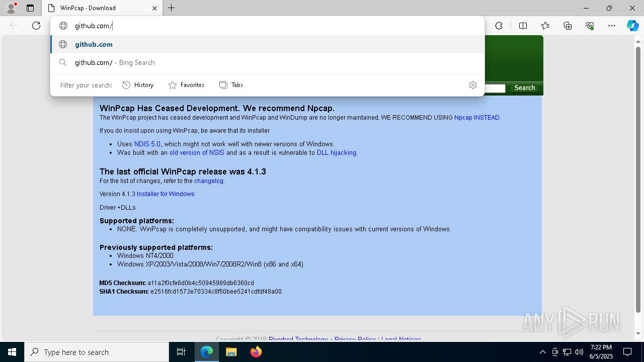Open the taskbar clock and date
This screenshot has height=362, width=644.
point(601,352)
